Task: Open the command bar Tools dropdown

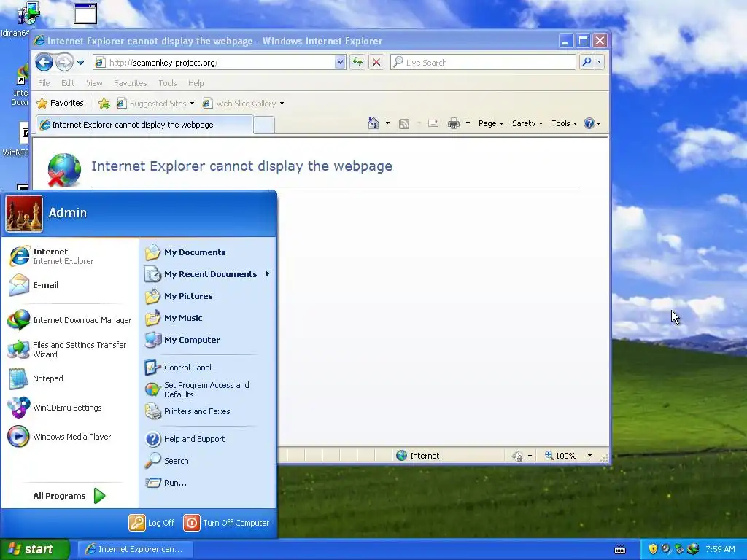Action: coord(564,123)
